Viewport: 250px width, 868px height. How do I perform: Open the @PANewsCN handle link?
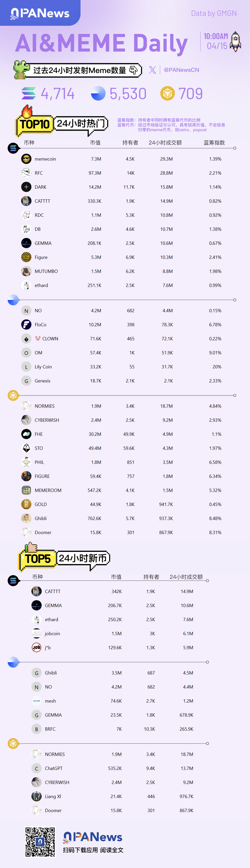point(181,70)
